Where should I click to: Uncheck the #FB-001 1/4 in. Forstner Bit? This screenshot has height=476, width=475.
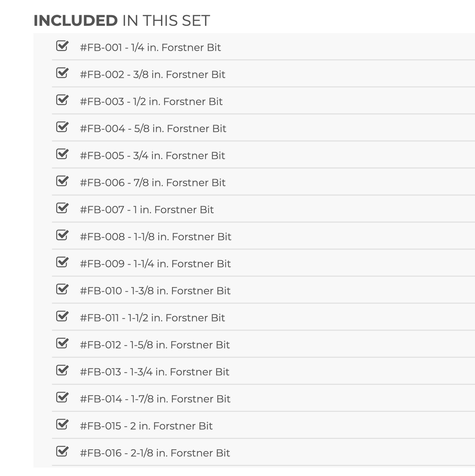point(62,46)
